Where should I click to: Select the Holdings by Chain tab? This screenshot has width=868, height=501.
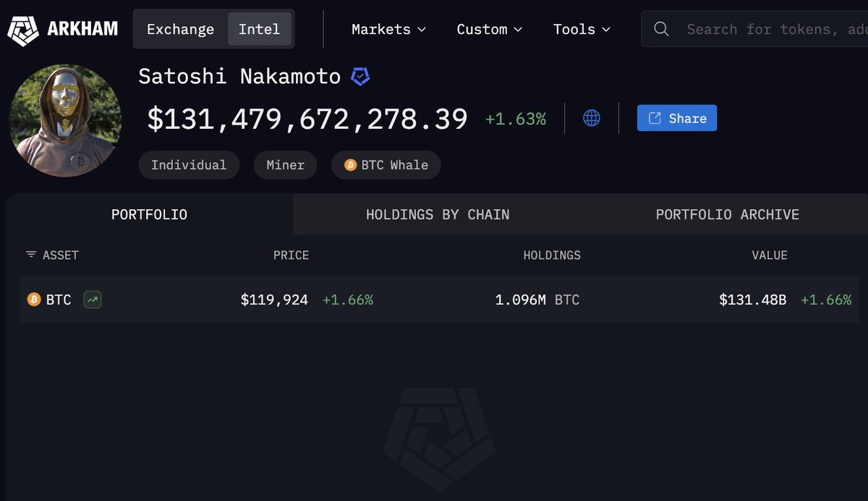pyautogui.click(x=438, y=214)
